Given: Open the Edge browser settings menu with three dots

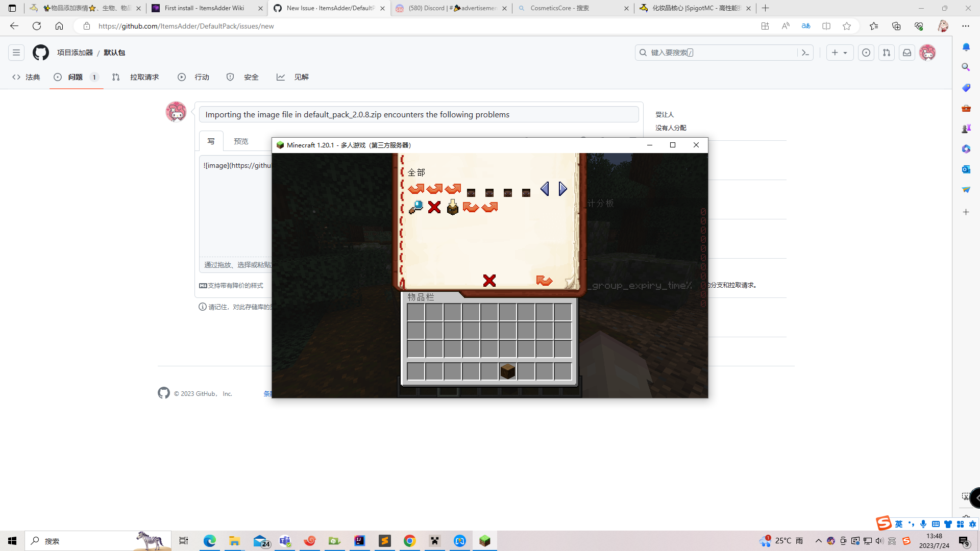Looking at the screenshot, I should [x=966, y=26].
